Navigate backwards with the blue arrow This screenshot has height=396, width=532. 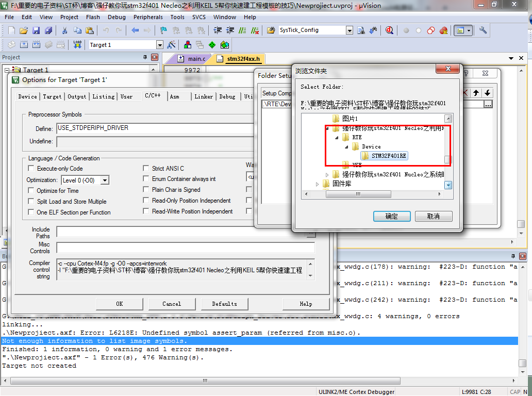click(135, 30)
